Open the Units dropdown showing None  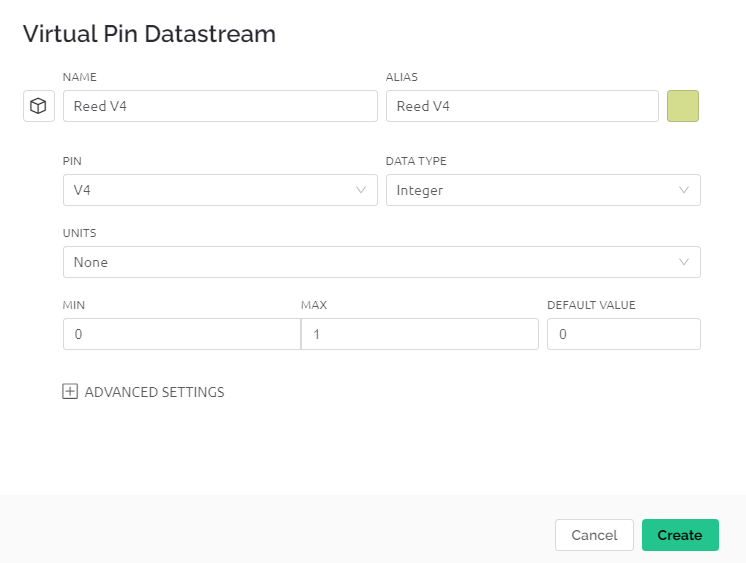382,262
